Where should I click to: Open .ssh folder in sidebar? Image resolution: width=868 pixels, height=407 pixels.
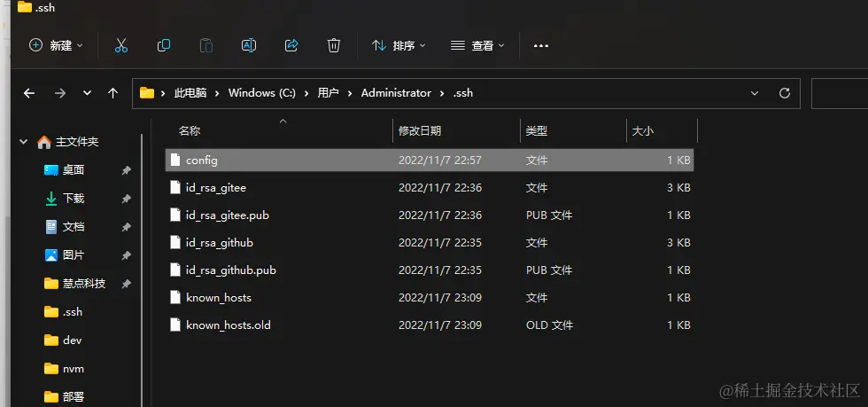[x=73, y=312]
